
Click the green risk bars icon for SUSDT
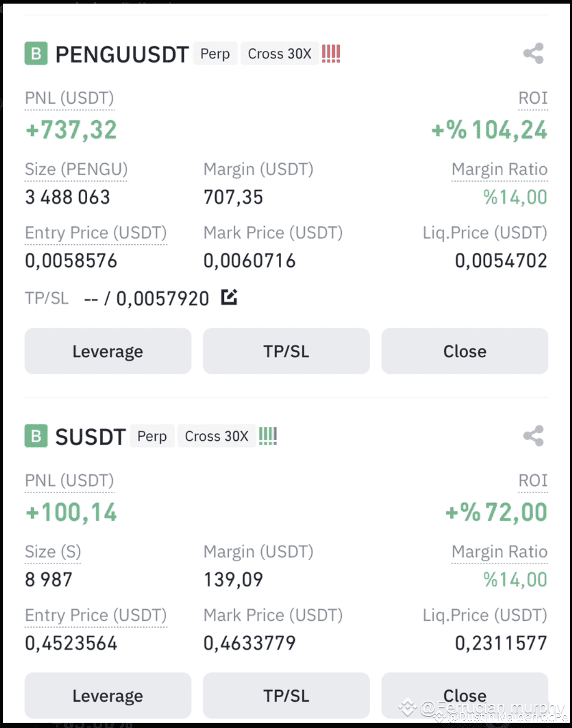[x=268, y=436]
